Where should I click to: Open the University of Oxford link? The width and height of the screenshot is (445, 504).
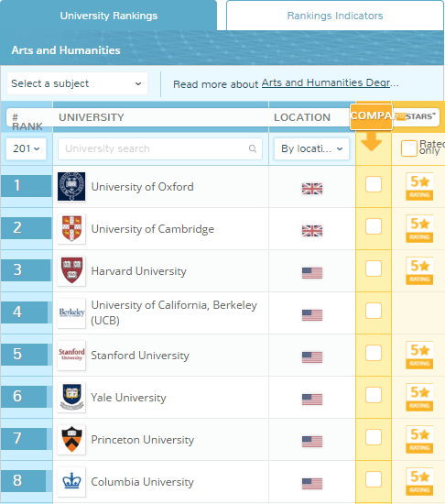(142, 187)
